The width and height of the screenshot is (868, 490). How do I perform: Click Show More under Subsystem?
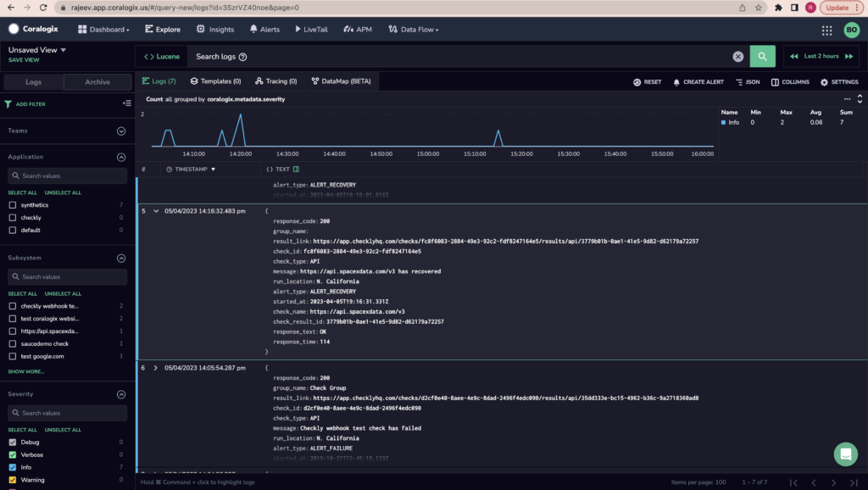(x=26, y=371)
